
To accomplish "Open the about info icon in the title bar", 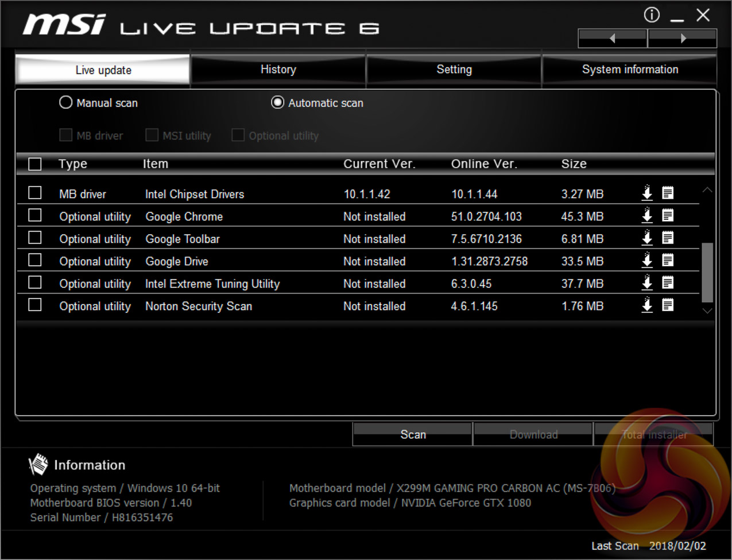I will [652, 15].
